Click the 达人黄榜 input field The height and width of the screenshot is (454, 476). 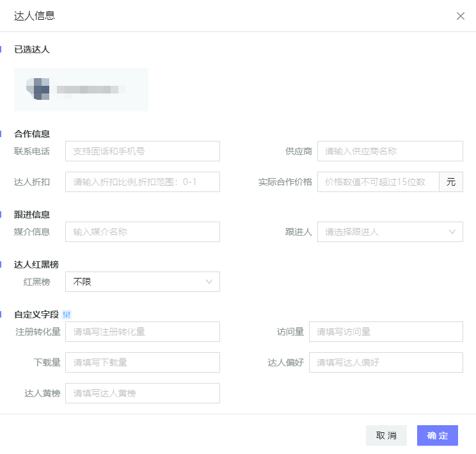(143, 393)
